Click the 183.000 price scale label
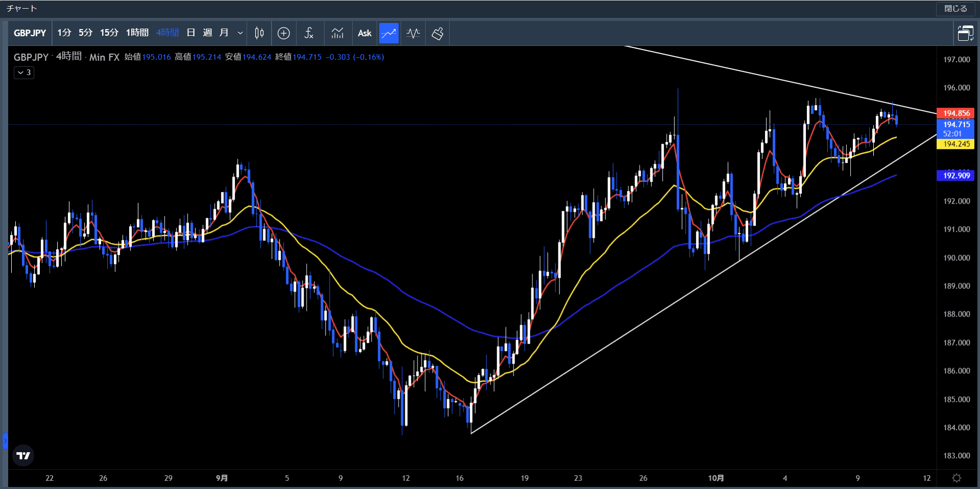980x489 pixels. (957, 456)
